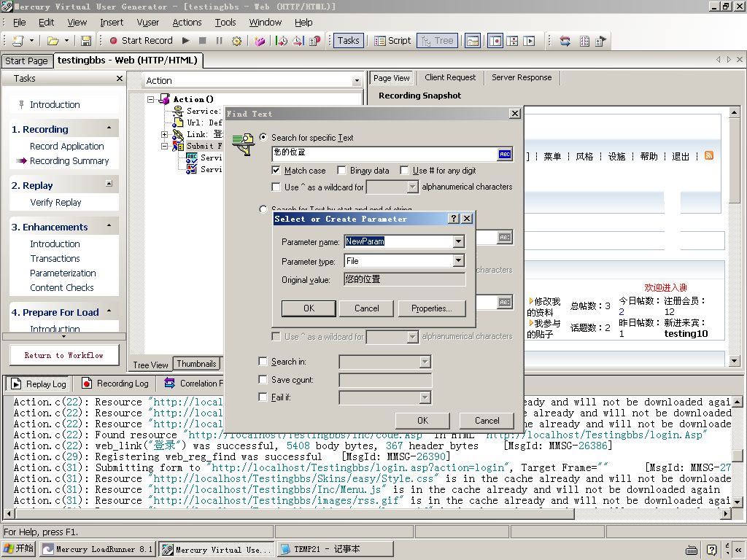
Task: Click the Save floppy disk icon
Action: (x=86, y=41)
